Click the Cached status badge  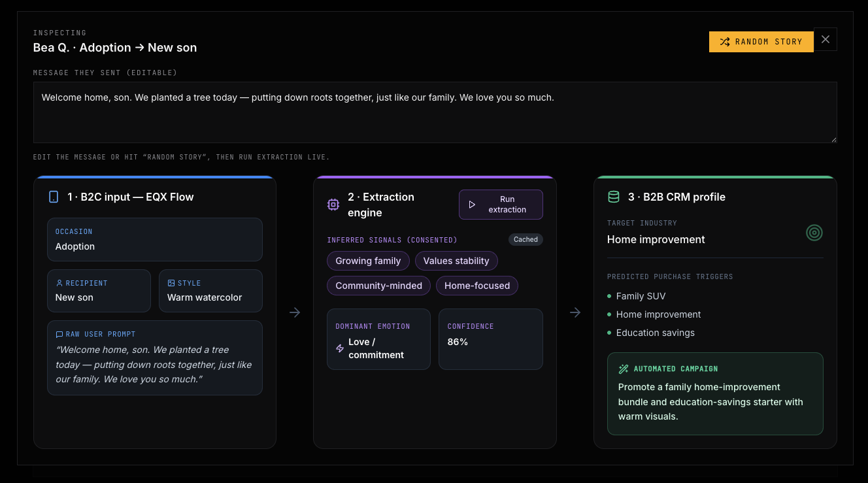click(526, 240)
